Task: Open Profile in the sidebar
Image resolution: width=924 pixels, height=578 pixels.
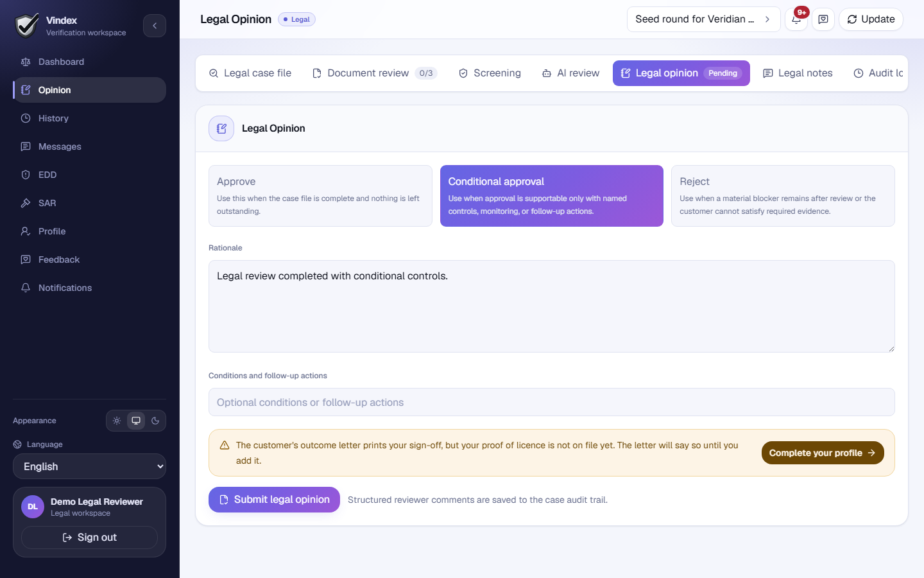Action: [x=89, y=231]
